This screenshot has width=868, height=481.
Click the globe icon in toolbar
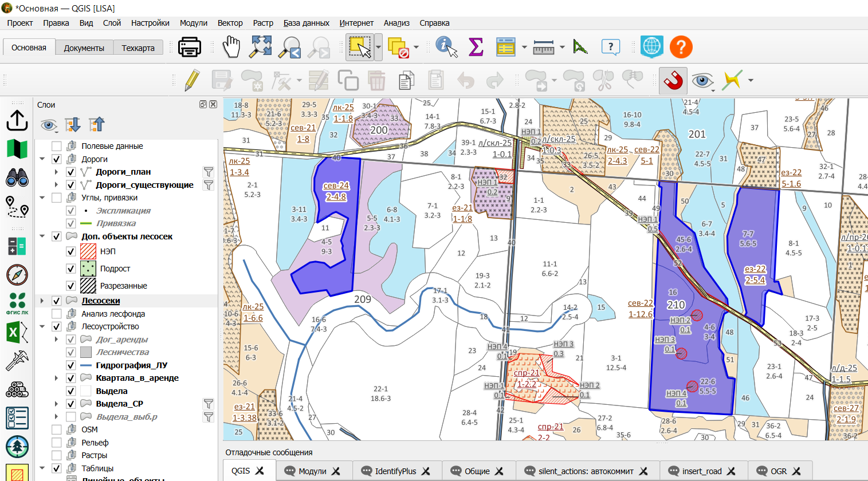click(x=652, y=47)
